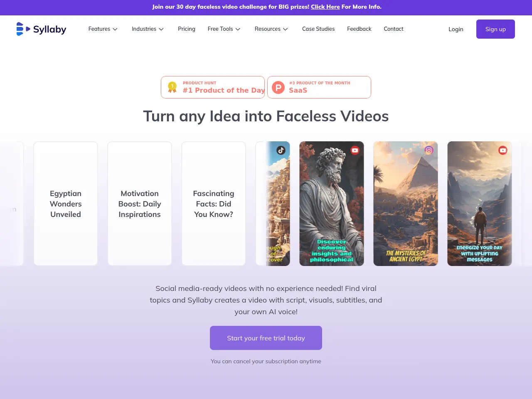Select the Egyptian Wonders Unveiled card
Image resolution: width=532 pixels, height=399 pixels.
tap(66, 204)
